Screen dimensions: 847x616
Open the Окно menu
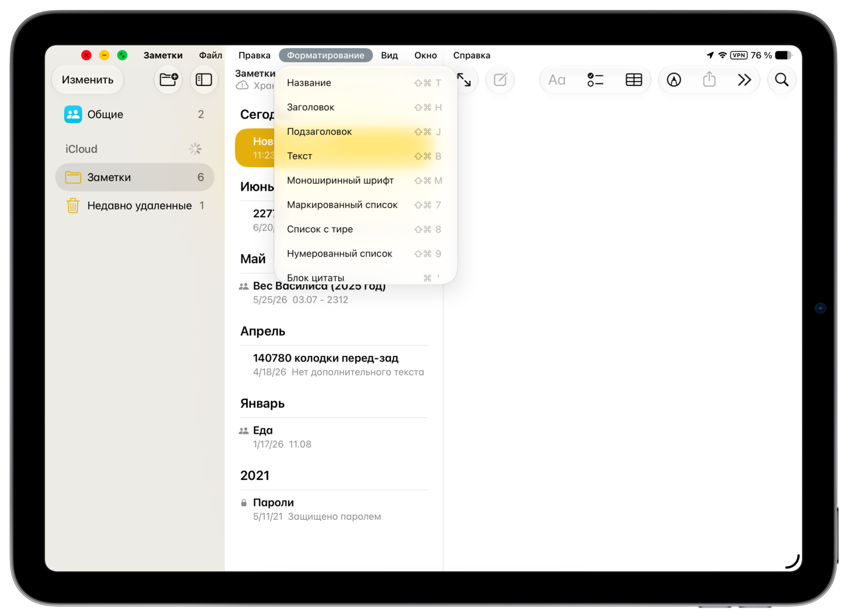pyautogui.click(x=426, y=55)
